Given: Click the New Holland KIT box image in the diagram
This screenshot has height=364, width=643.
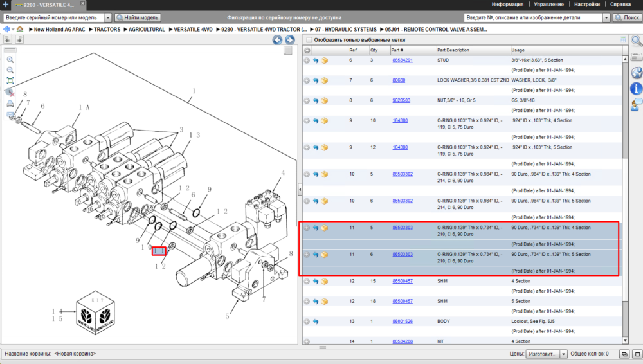Looking at the screenshot, I should [x=96, y=313].
